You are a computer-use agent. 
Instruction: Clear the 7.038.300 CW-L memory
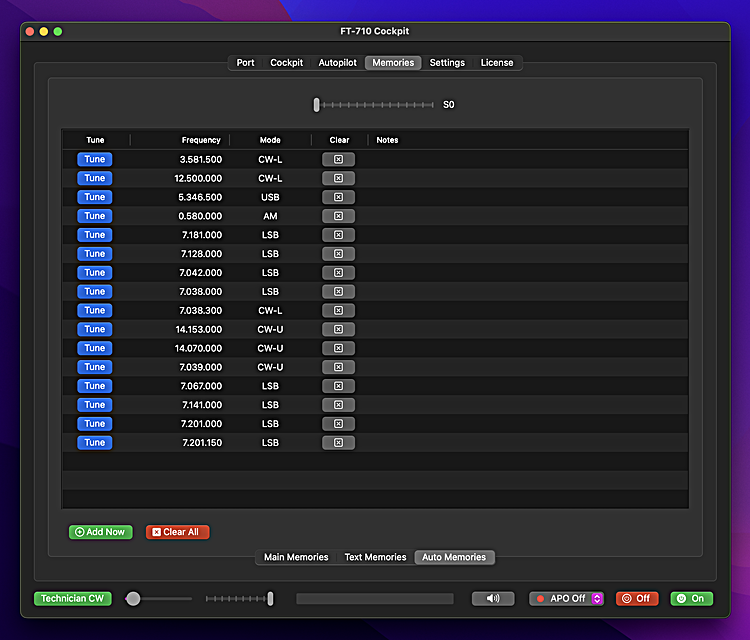338,310
